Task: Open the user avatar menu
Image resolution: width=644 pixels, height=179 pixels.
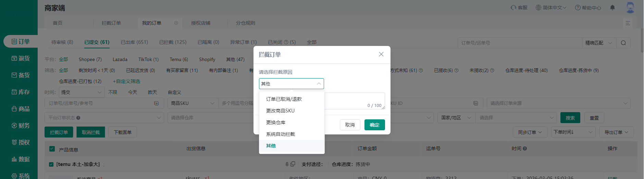Action: (x=630, y=8)
